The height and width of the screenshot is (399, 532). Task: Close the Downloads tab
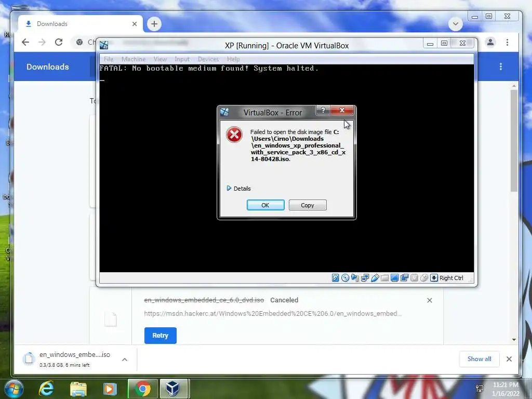pyautogui.click(x=135, y=24)
